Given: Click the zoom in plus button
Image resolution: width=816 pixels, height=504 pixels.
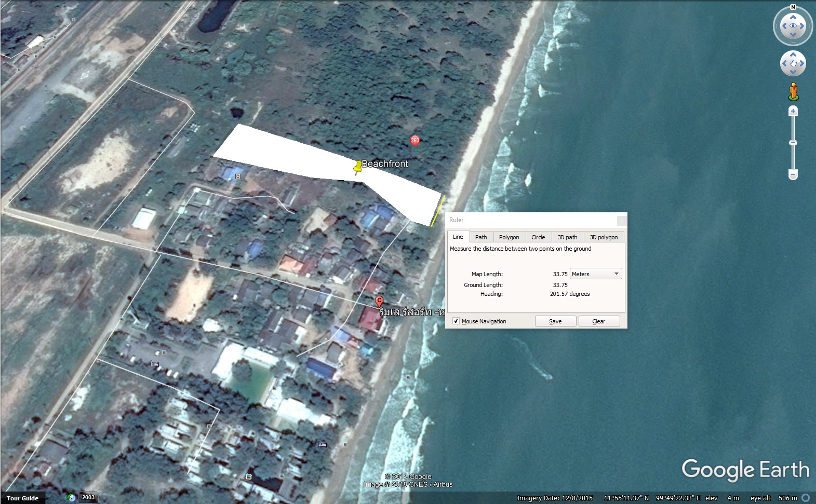Looking at the screenshot, I should [793, 111].
